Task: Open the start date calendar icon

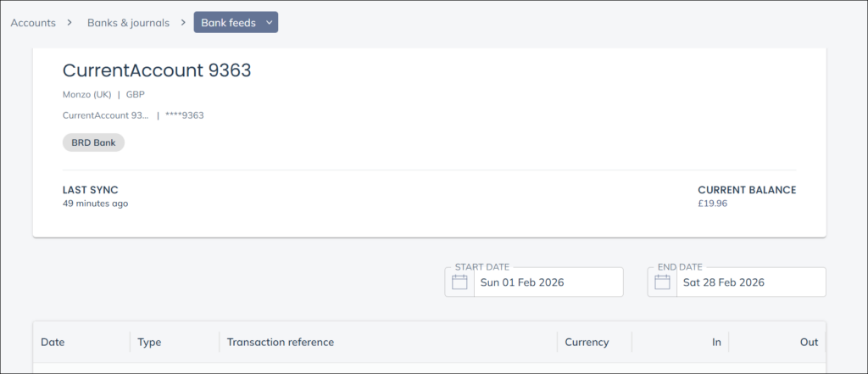Action: click(x=459, y=282)
